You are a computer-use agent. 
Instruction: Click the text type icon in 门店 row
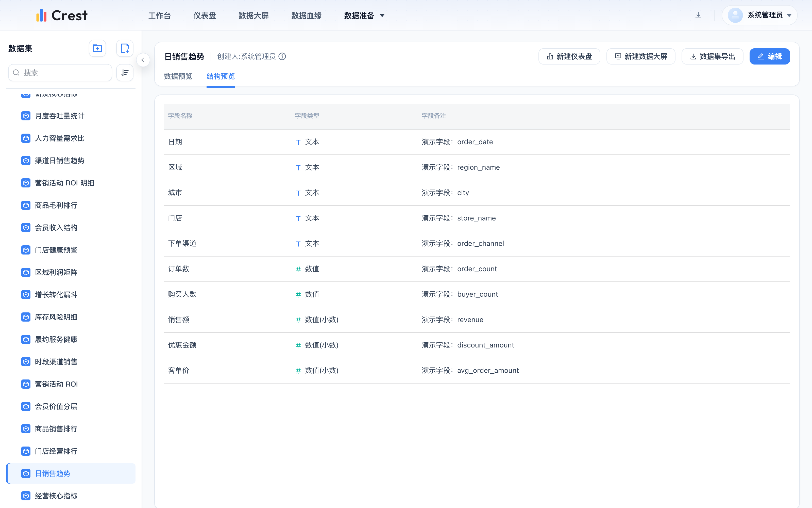(x=298, y=218)
